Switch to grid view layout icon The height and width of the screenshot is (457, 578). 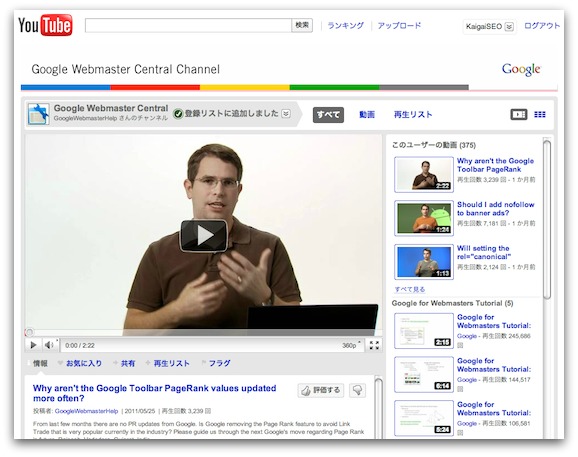tap(540, 115)
